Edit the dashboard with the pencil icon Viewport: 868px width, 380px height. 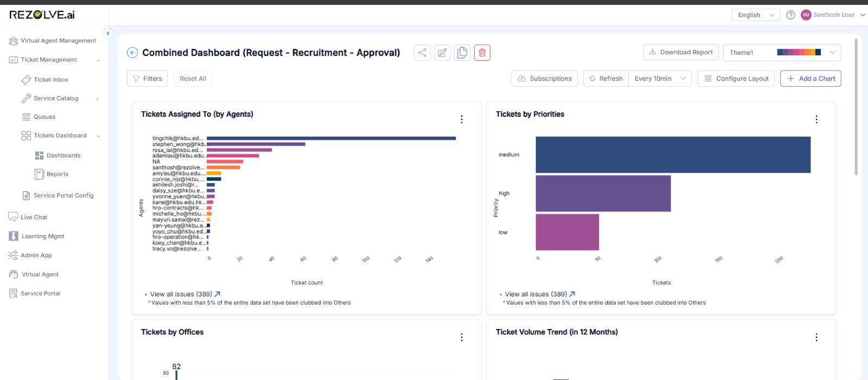click(x=442, y=53)
